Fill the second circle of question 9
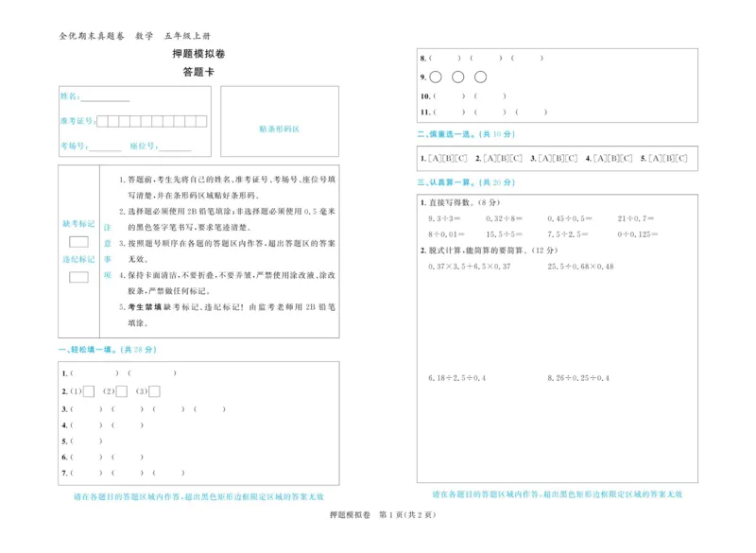This screenshot has width=756, height=553. [458, 77]
